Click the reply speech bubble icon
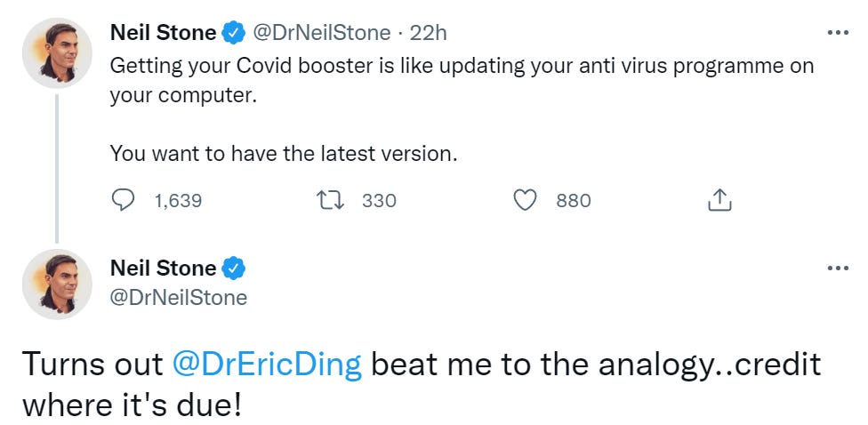 click(x=122, y=201)
